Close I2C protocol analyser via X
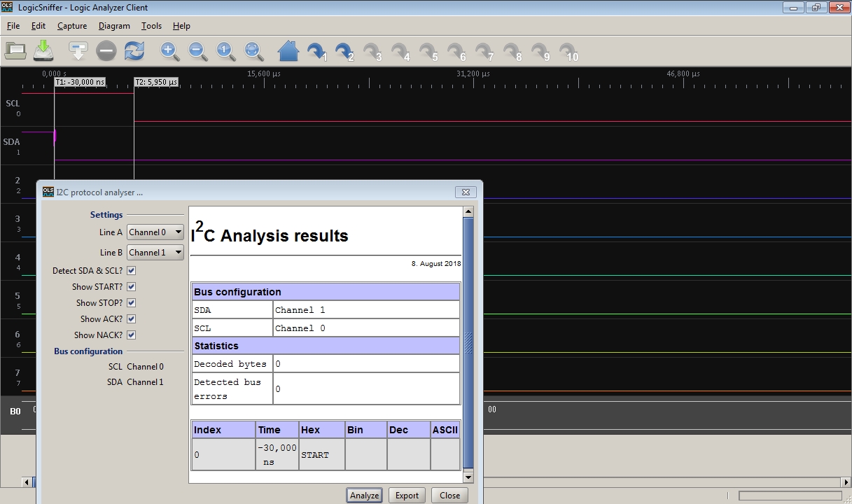 tap(466, 192)
